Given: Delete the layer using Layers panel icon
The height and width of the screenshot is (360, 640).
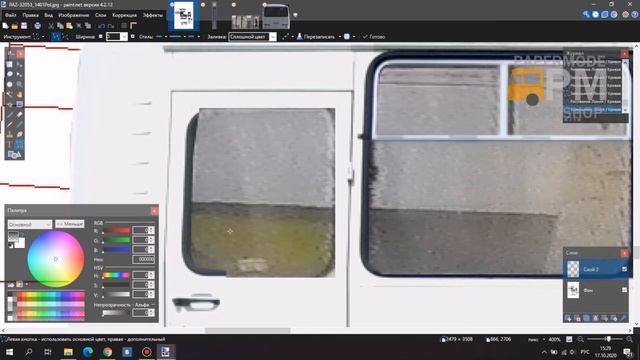Looking at the screenshot, I should click(x=577, y=318).
